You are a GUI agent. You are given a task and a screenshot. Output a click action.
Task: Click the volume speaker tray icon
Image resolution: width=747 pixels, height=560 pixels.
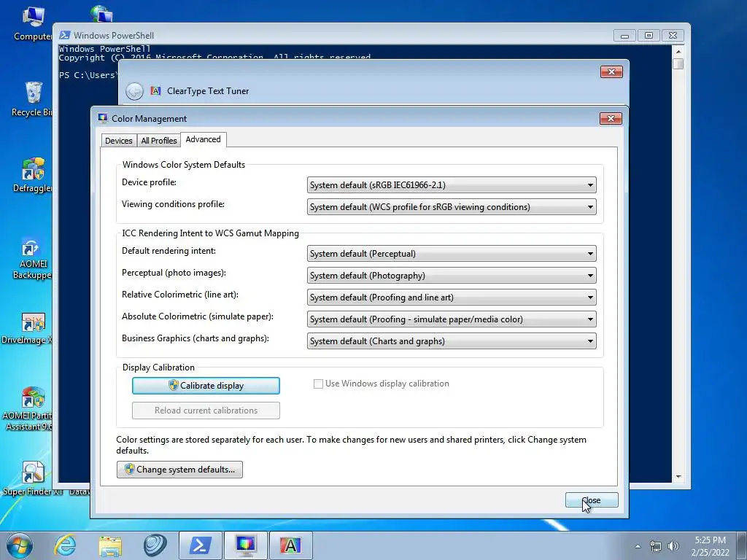pyautogui.click(x=673, y=546)
